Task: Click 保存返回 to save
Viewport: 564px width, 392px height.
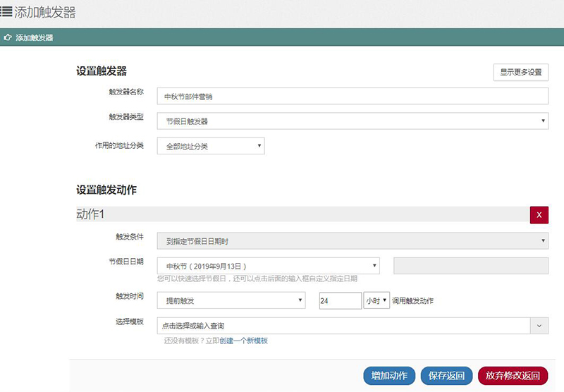Action: point(446,376)
